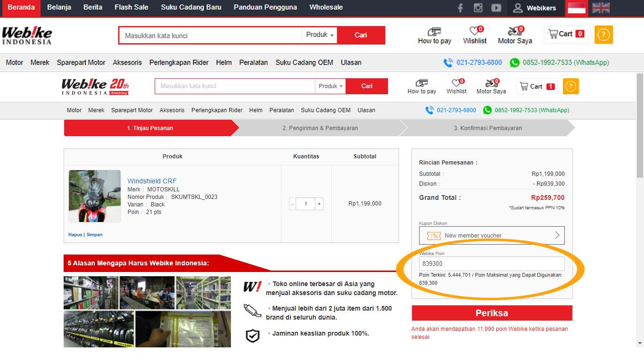The image size is (644, 362).
Task: Open the YouTube icon in the top bar
Action: [496, 8]
